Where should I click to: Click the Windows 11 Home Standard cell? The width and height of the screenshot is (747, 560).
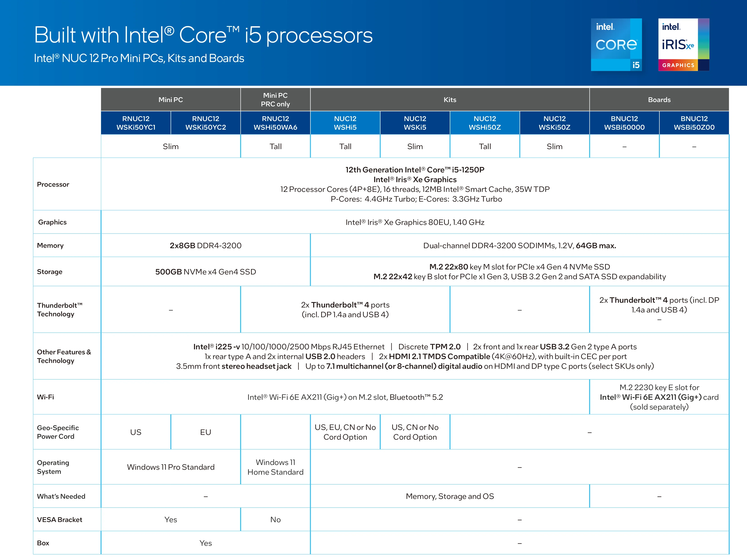click(x=275, y=467)
